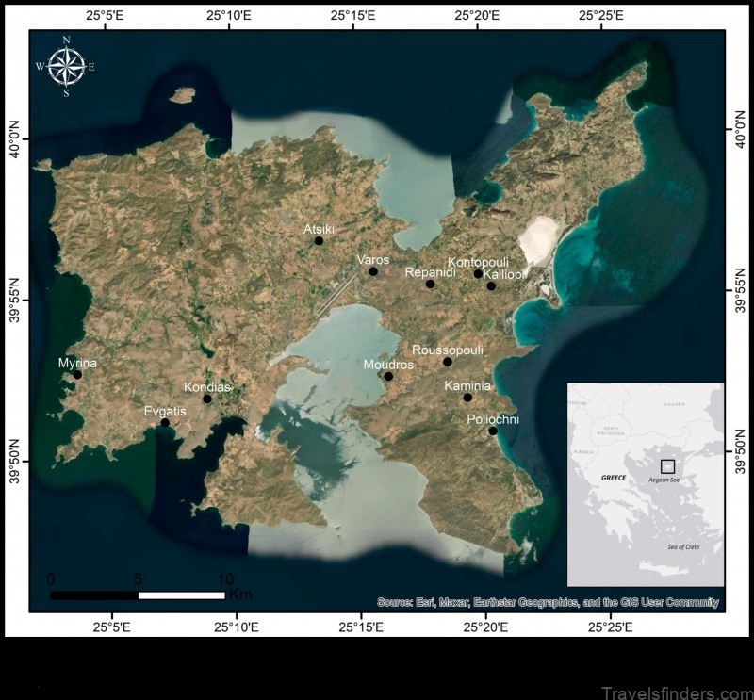754x700 pixels.
Task: Click the Evgatis location dot
Action: (166, 421)
